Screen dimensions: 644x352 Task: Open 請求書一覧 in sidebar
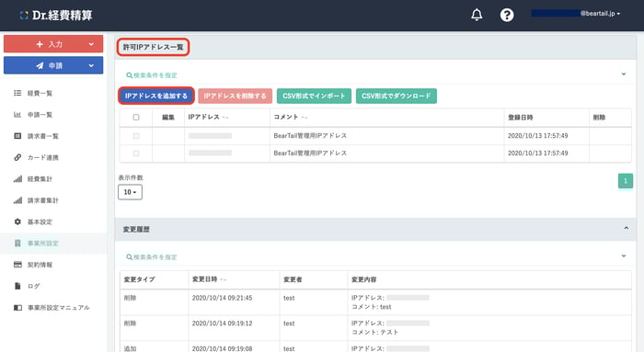pos(43,136)
